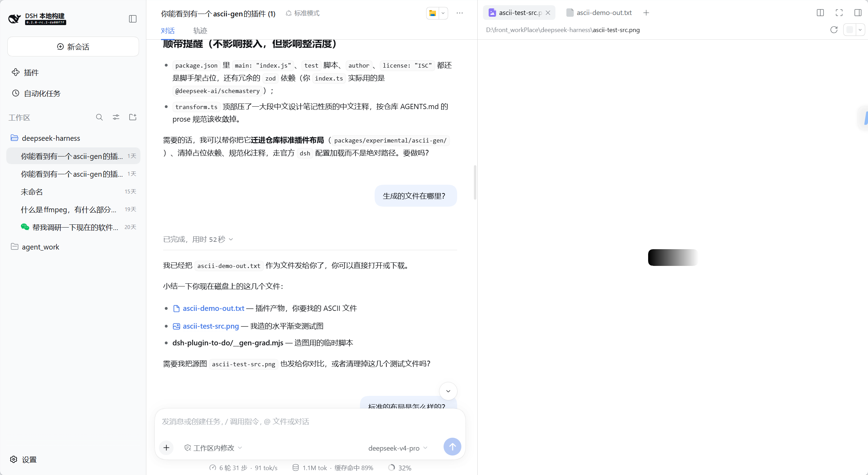Open the more options ellipsis menu
This screenshot has width=868, height=475.
(x=460, y=13)
